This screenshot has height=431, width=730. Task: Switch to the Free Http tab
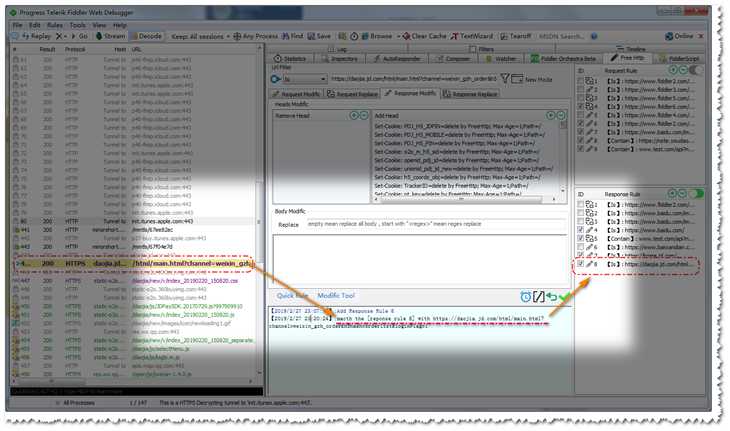point(628,58)
